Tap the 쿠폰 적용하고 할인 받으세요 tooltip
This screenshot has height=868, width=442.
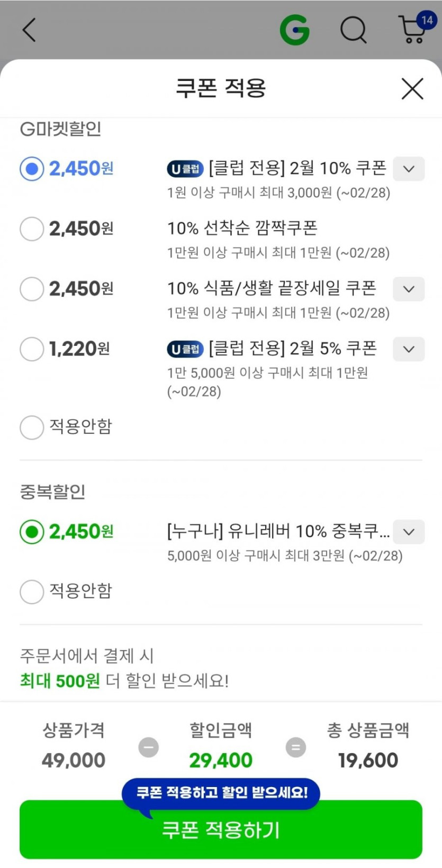coord(221,792)
